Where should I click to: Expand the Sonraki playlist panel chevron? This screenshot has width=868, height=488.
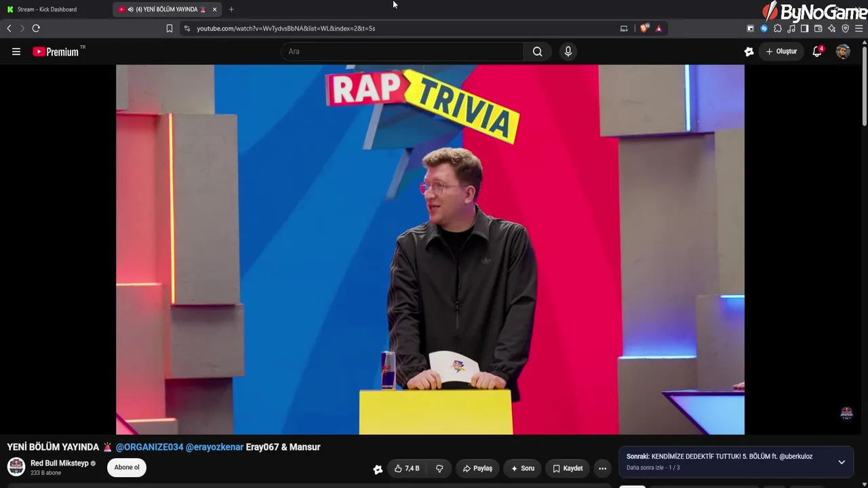point(842,462)
